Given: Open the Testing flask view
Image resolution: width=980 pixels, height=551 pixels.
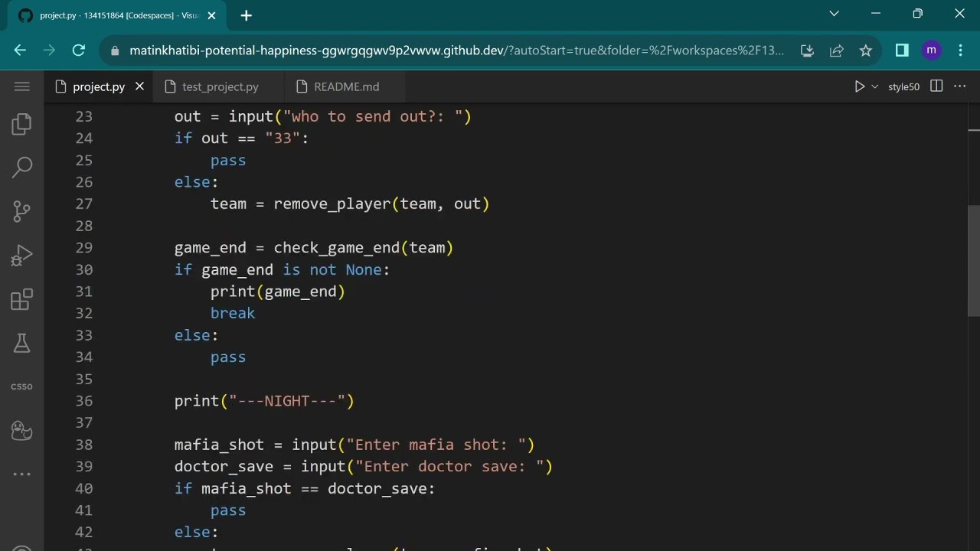Looking at the screenshot, I should click(21, 343).
